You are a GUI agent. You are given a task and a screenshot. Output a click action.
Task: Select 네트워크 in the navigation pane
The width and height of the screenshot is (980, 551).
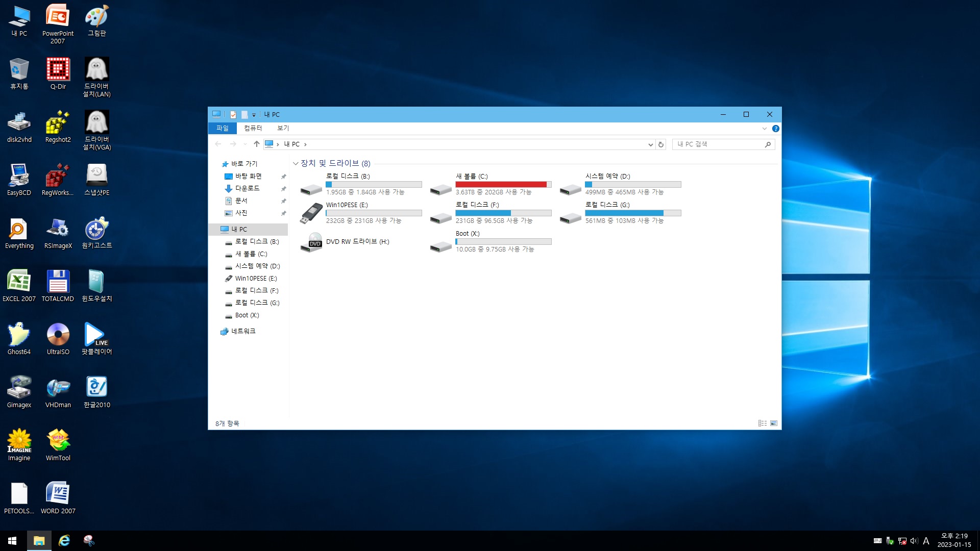[x=243, y=332]
